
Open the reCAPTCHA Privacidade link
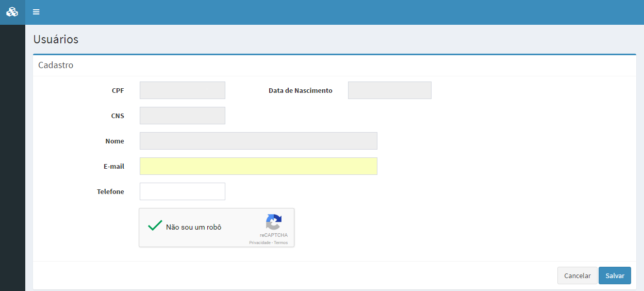pos(259,242)
